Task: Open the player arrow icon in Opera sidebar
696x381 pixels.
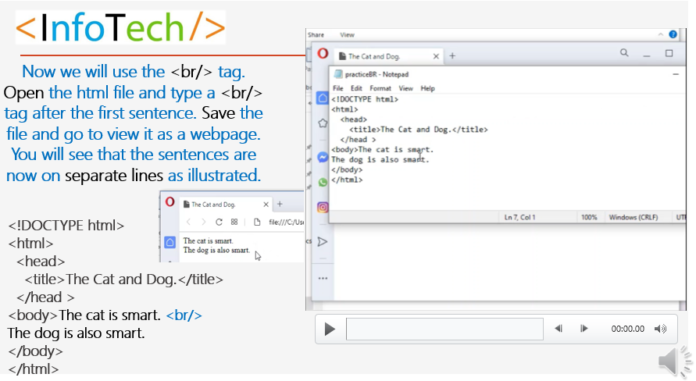Action: coord(323,242)
